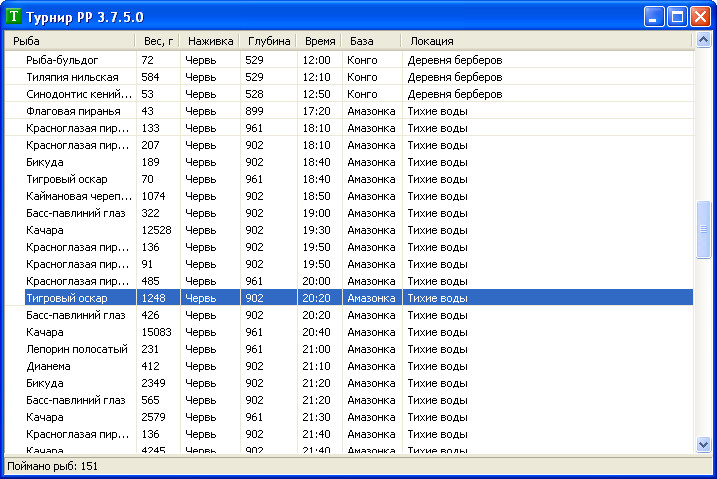Click the vertical scrollbar thumb
This screenshot has height=479, width=717.
tap(703, 229)
